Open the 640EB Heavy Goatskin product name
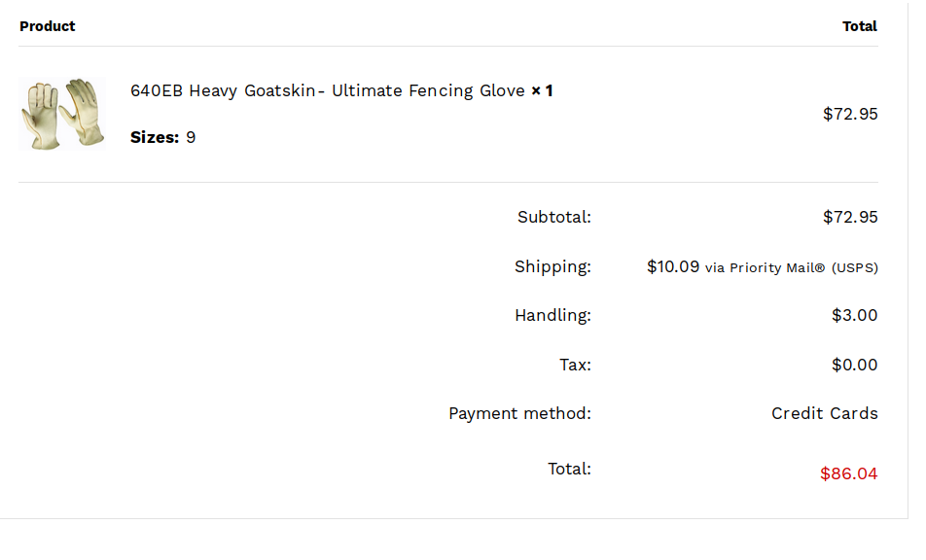This screenshot has width=926, height=560. (328, 90)
